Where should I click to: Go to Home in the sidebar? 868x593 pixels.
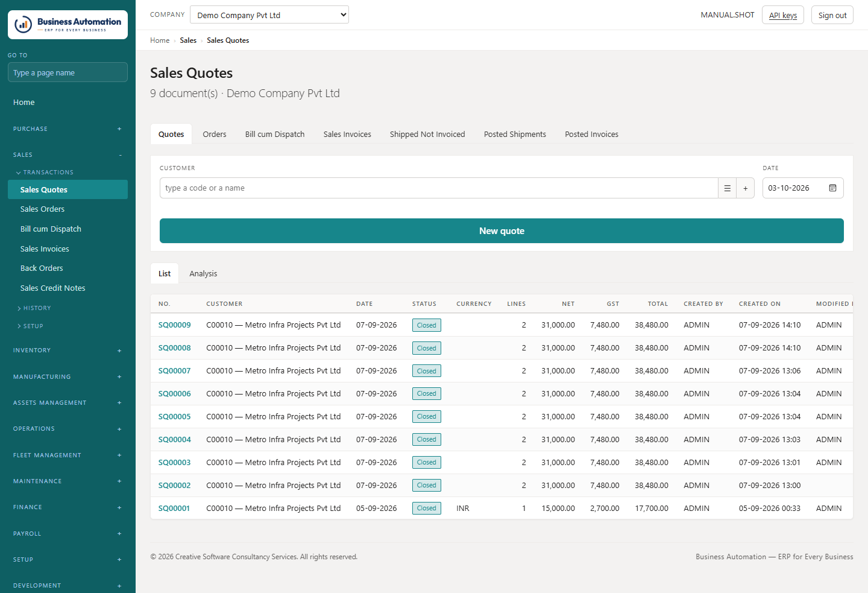[x=68, y=103]
